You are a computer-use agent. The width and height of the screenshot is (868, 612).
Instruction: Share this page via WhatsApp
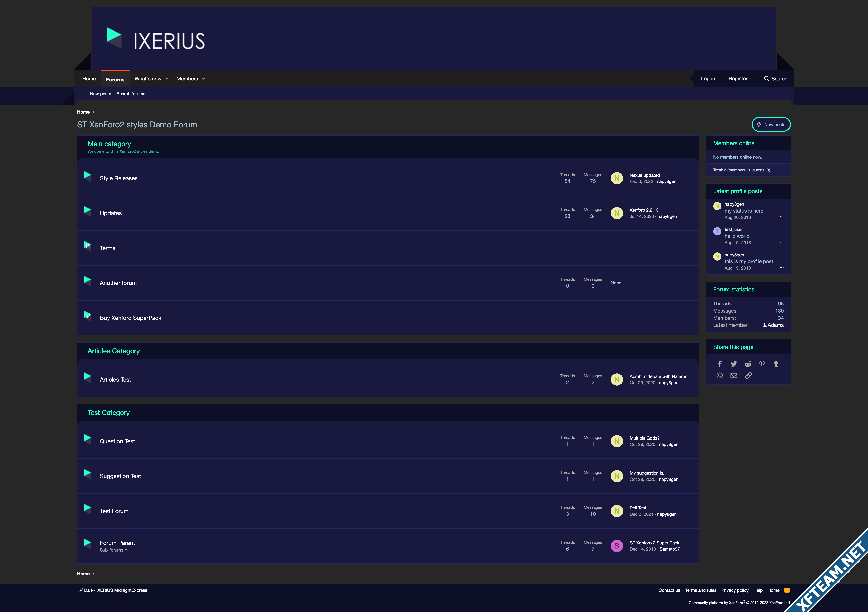coord(719,375)
